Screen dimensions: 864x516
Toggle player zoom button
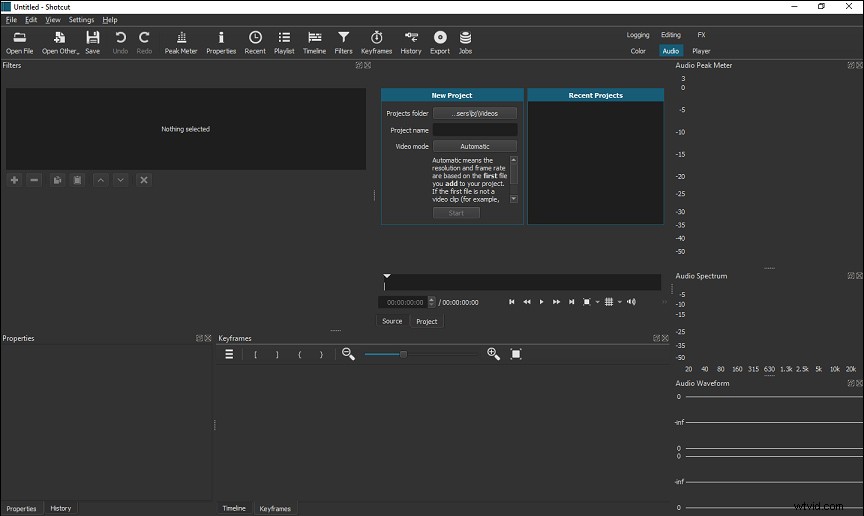(586, 302)
